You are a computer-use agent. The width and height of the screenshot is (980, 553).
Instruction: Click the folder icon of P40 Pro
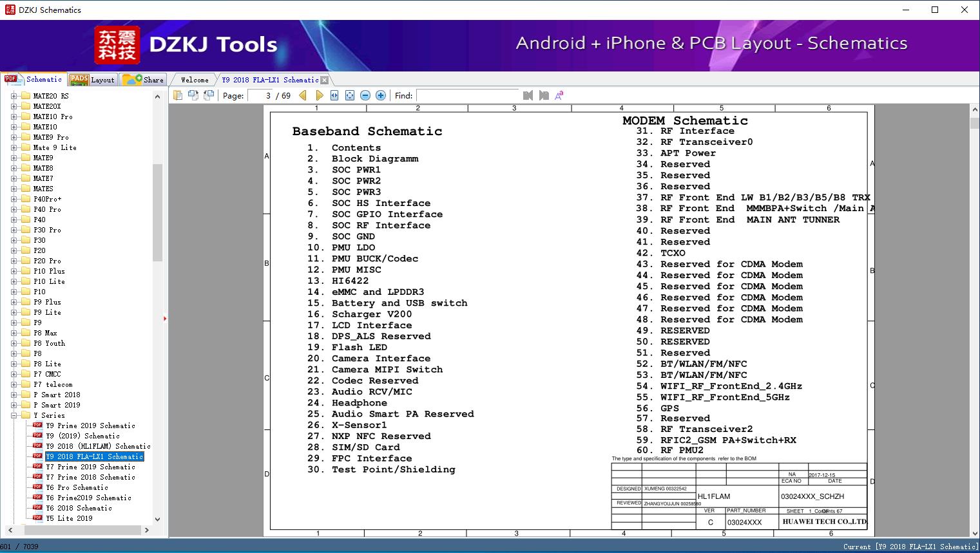pos(26,209)
